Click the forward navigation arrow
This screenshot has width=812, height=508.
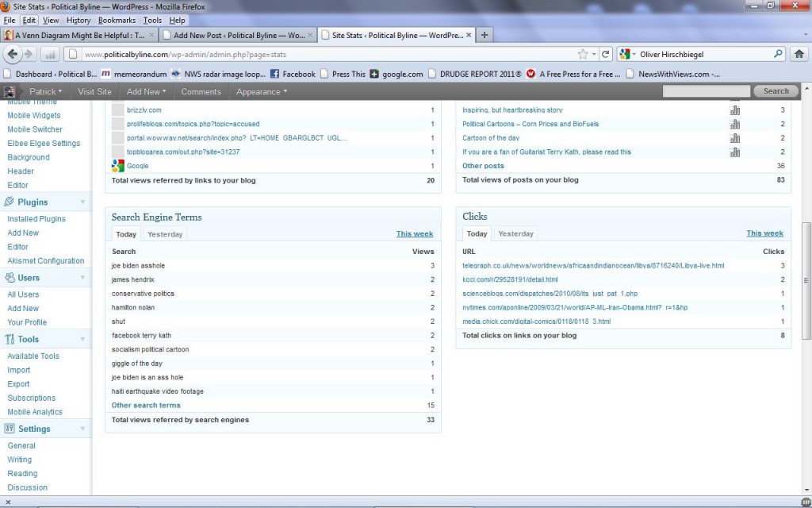coord(29,54)
